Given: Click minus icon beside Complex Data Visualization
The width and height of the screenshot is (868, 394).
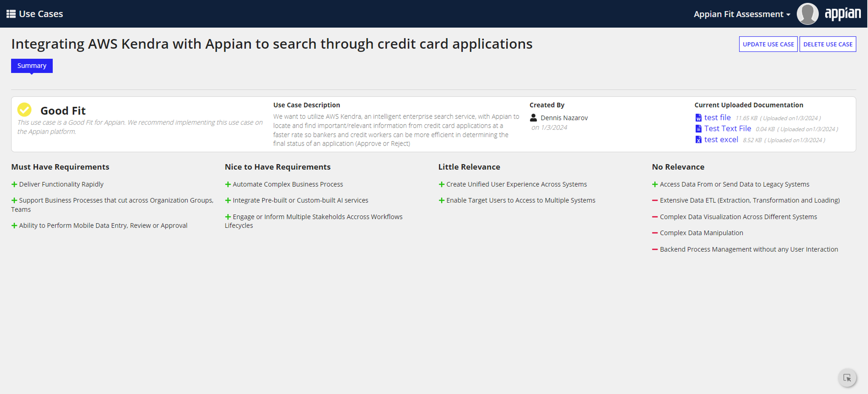Looking at the screenshot, I should tap(655, 217).
